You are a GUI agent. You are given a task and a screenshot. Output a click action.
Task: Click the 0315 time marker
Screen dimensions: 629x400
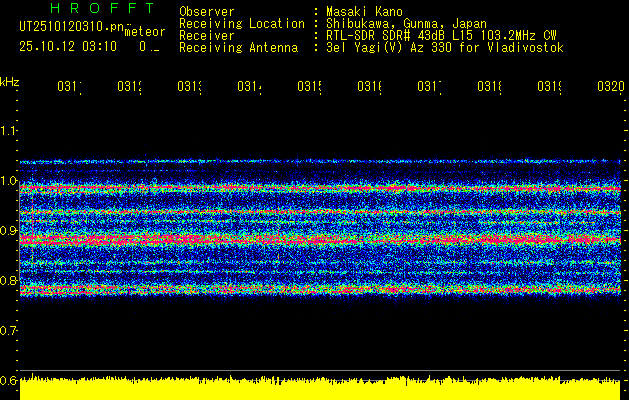(309, 86)
